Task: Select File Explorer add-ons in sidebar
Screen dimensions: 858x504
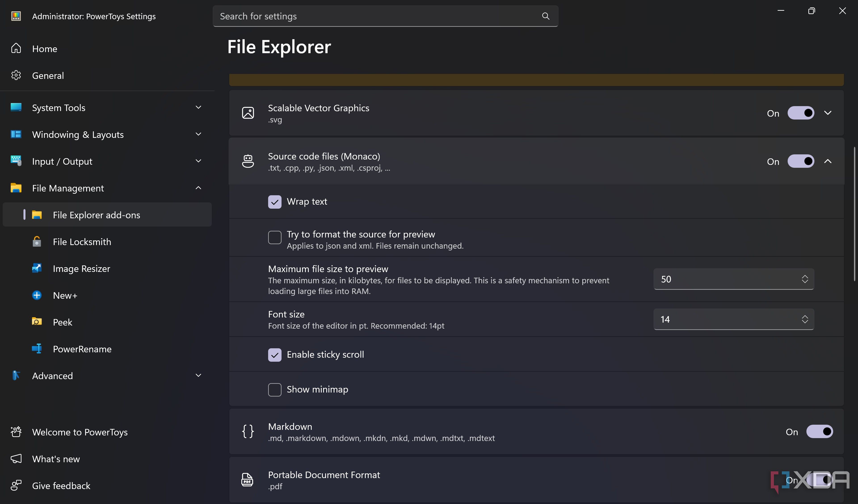Action: [x=107, y=214]
